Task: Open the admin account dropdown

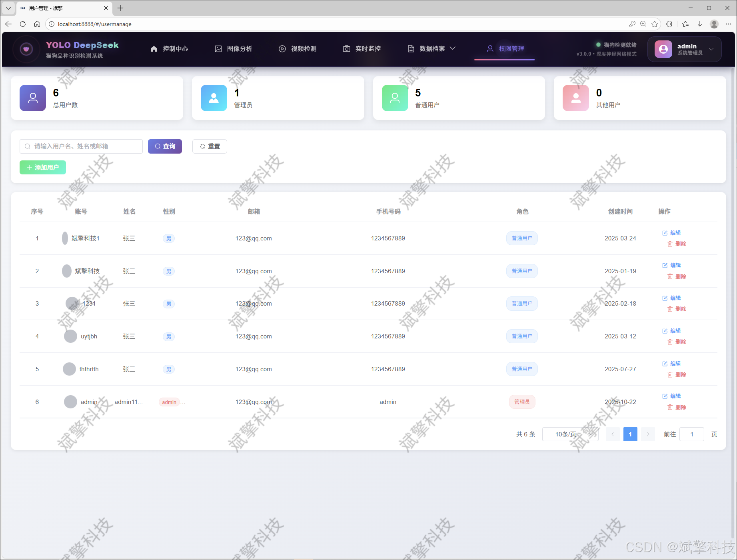Action: point(684,49)
